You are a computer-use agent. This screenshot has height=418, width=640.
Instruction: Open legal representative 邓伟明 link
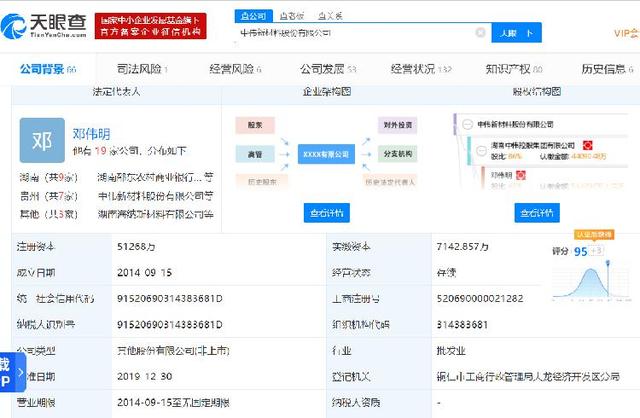[91, 133]
